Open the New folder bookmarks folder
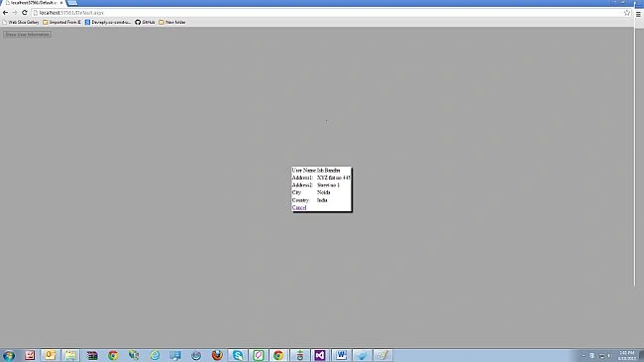Viewport: 644px width, 362px height. click(172, 22)
